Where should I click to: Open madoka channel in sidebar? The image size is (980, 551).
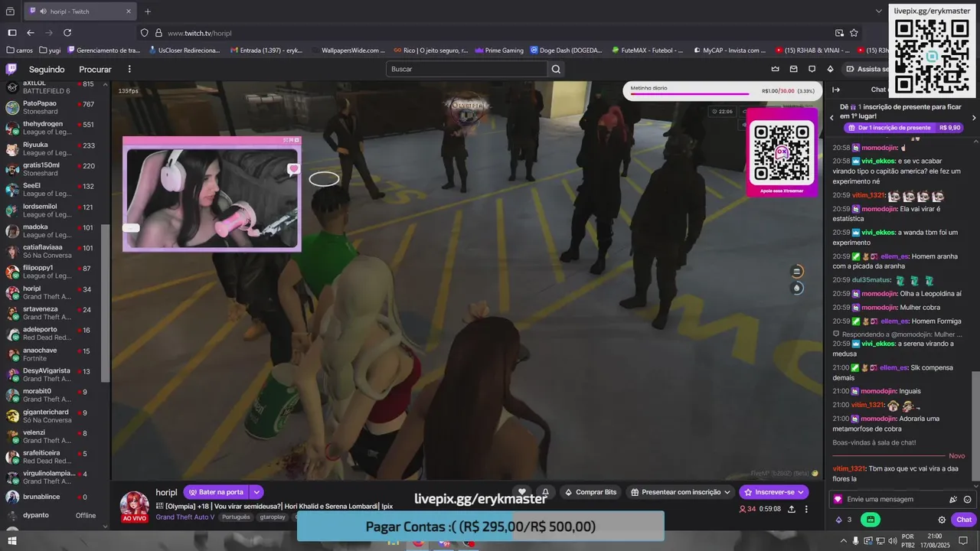point(51,231)
